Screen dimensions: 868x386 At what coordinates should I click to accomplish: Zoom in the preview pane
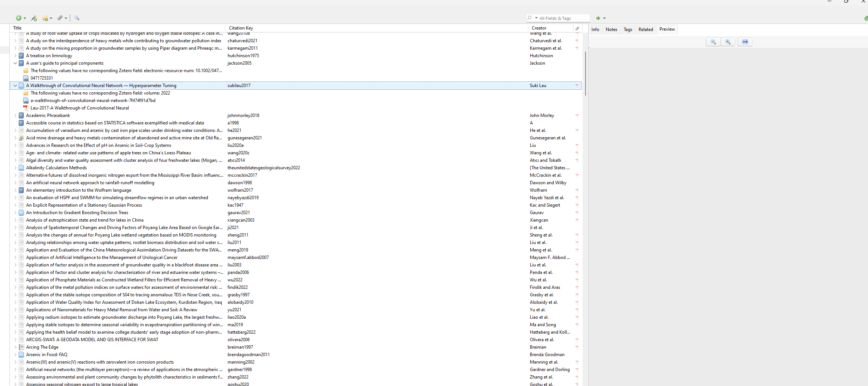coord(728,41)
